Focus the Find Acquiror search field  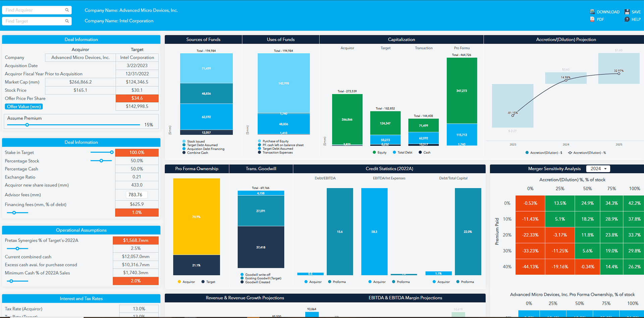click(37, 10)
